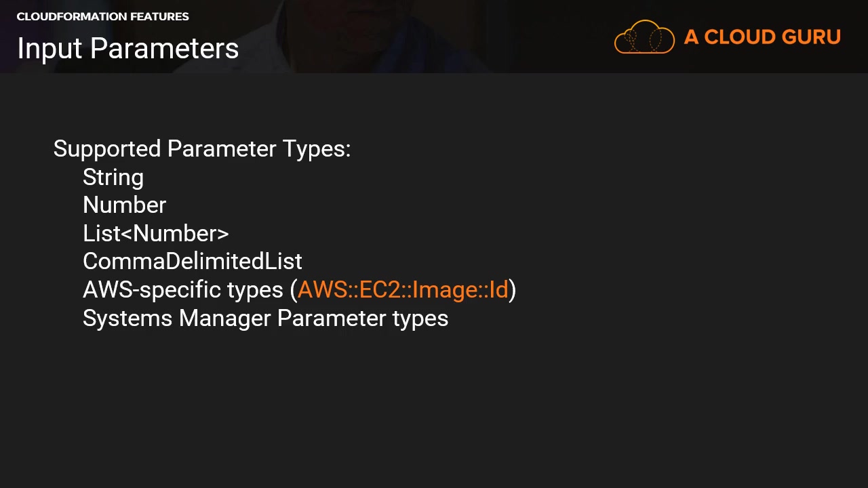Click the word Input in slide title
Screen dimensions: 868x488
(x=50, y=49)
